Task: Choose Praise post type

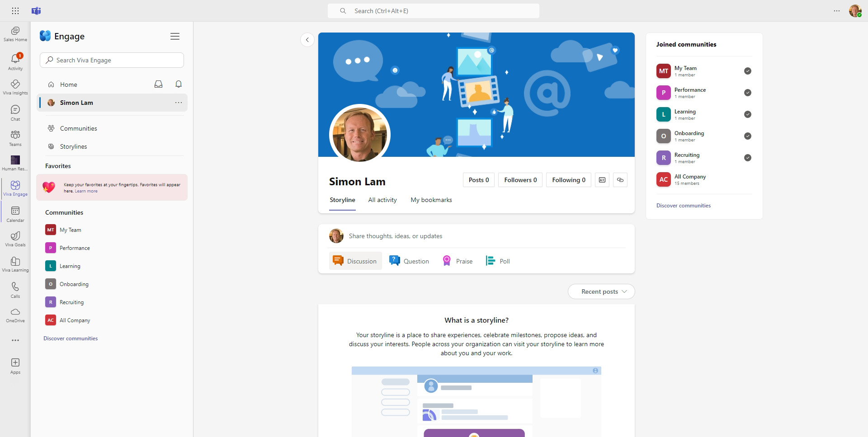Action: pos(458,261)
